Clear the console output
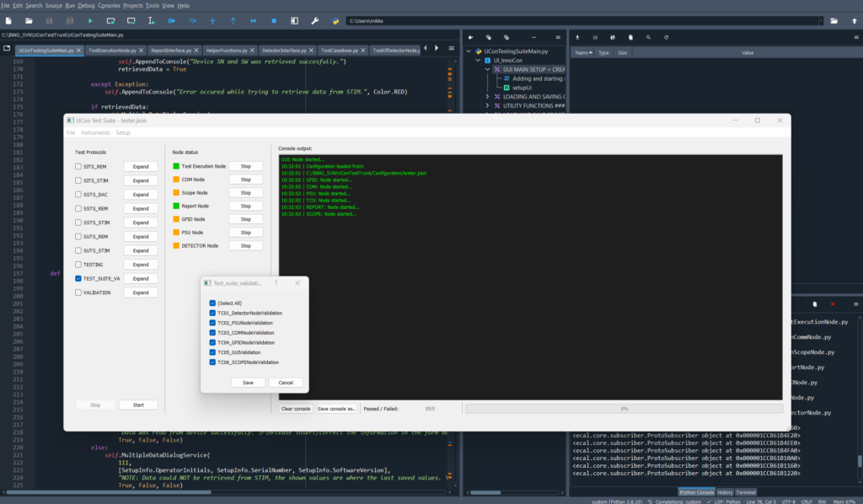Image resolution: width=863 pixels, height=504 pixels. 295,408
